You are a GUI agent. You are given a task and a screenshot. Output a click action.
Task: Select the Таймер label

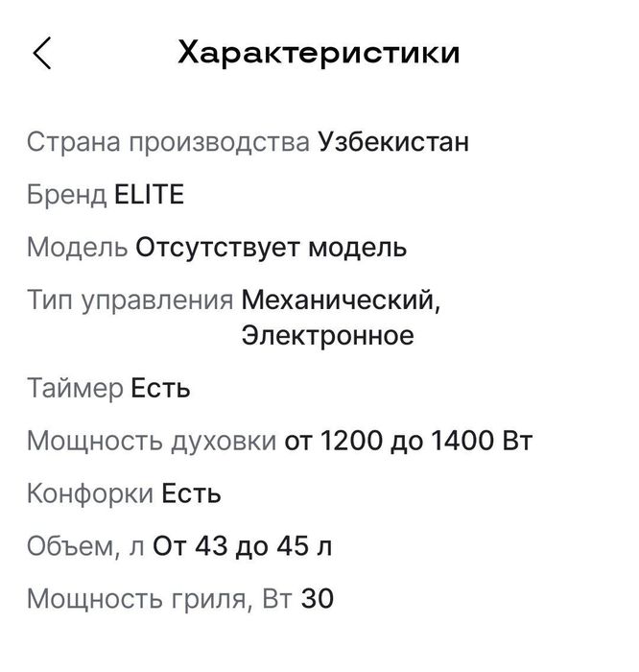pyautogui.click(x=75, y=389)
